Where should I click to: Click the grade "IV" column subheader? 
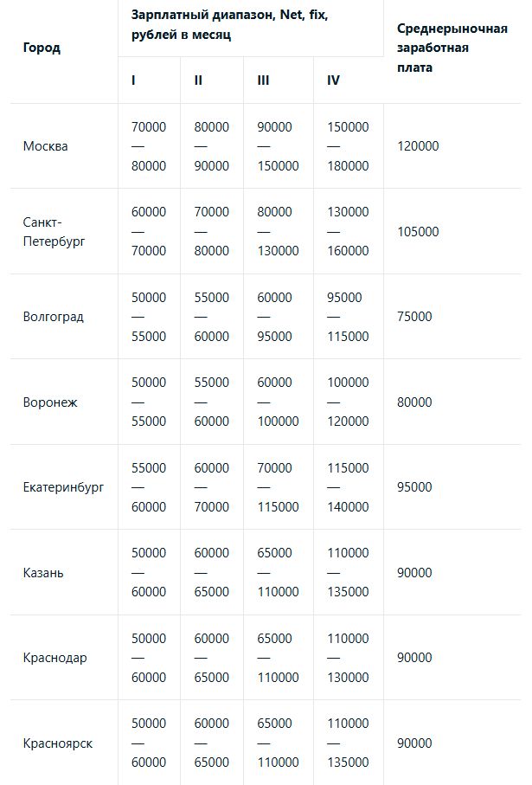[333, 80]
